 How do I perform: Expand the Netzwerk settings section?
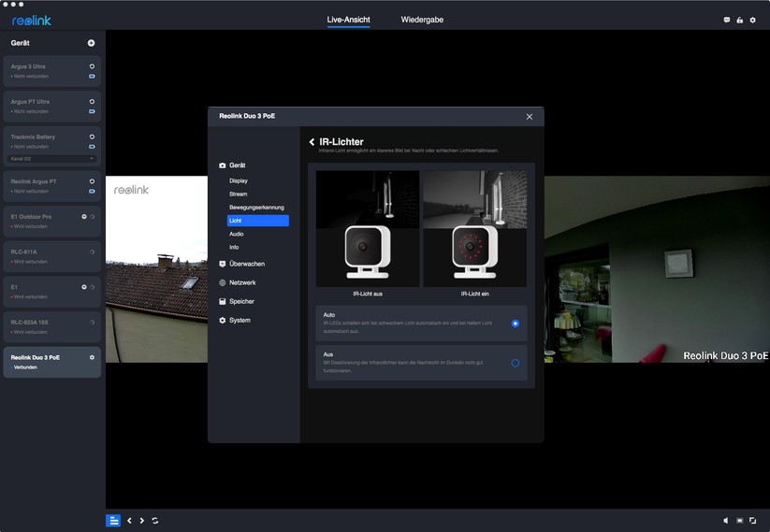(x=242, y=282)
